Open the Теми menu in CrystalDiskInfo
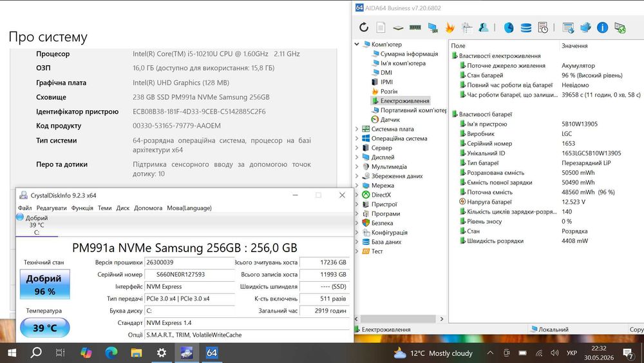 tap(105, 208)
